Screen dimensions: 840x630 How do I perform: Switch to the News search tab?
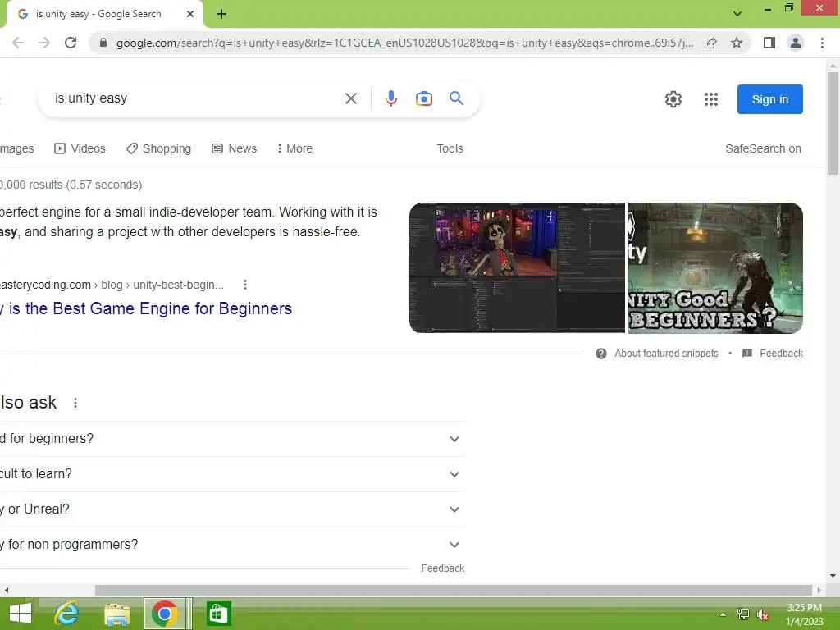tap(234, 148)
